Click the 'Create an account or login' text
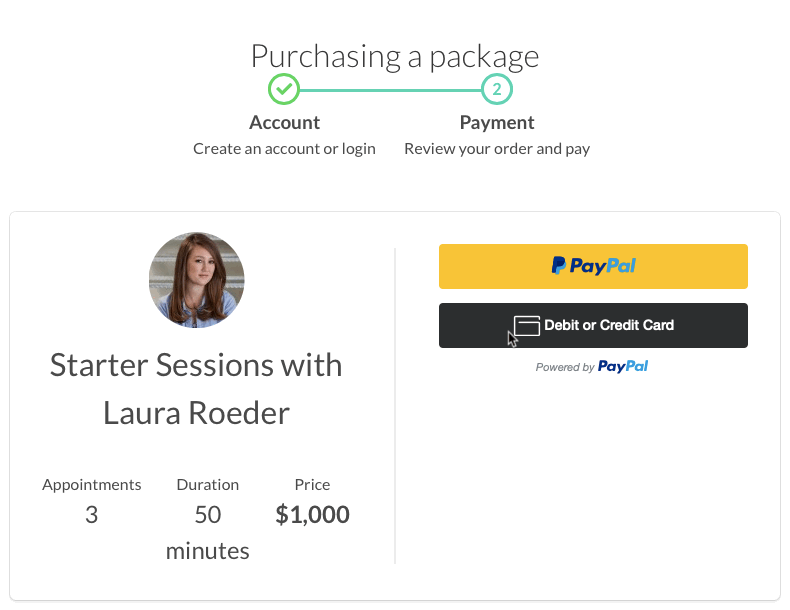 click(x=284, y=149)
